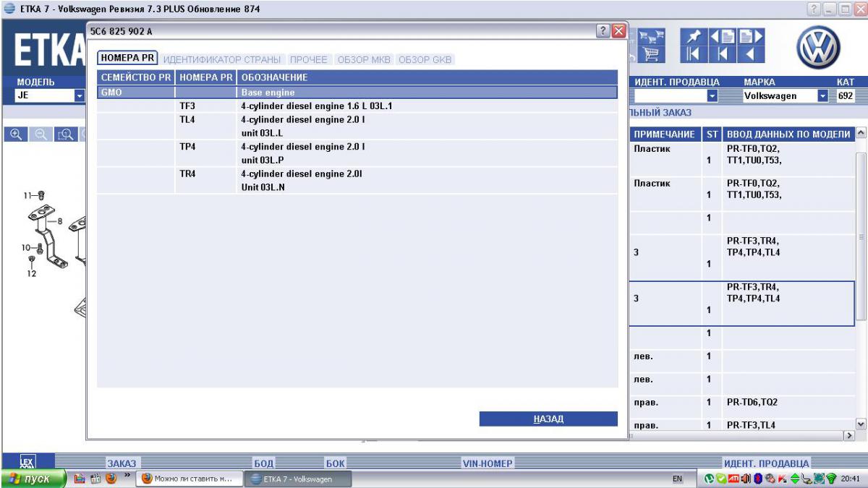Select the TF3 row
Viewport: 868px width, 488px height.
click(357, 106)
